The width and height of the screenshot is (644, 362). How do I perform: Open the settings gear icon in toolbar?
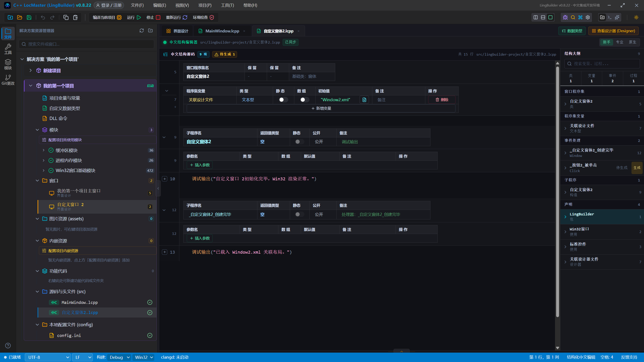click(x=588, y=17)
